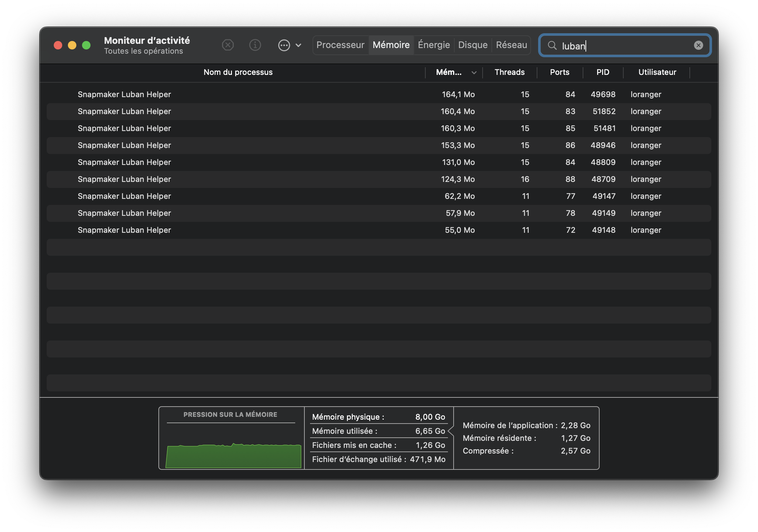Switch to the Processeur tab
Screen dimensions: 758x532
pos(340,45)
